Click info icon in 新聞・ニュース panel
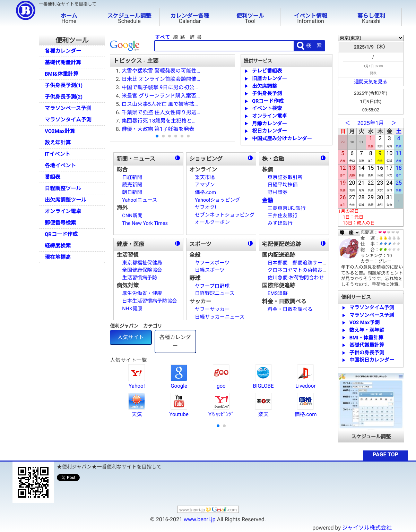The image size is (416, 532). tap(177, 158)
